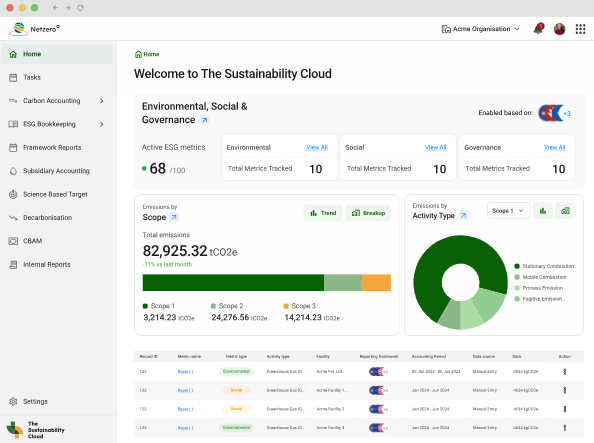
Task: Open Emissions by Activity Type arrow link
Action: click(x=463, y=216)
